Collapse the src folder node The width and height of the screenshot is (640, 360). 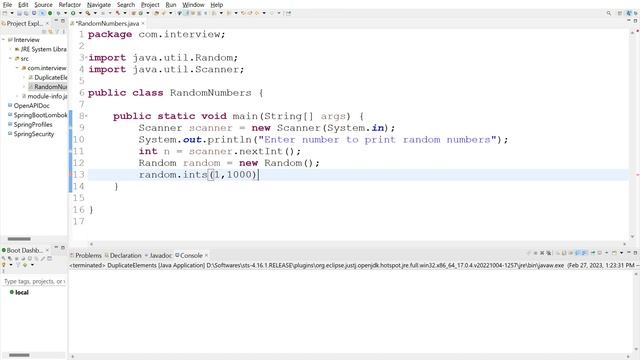[10, 58]
